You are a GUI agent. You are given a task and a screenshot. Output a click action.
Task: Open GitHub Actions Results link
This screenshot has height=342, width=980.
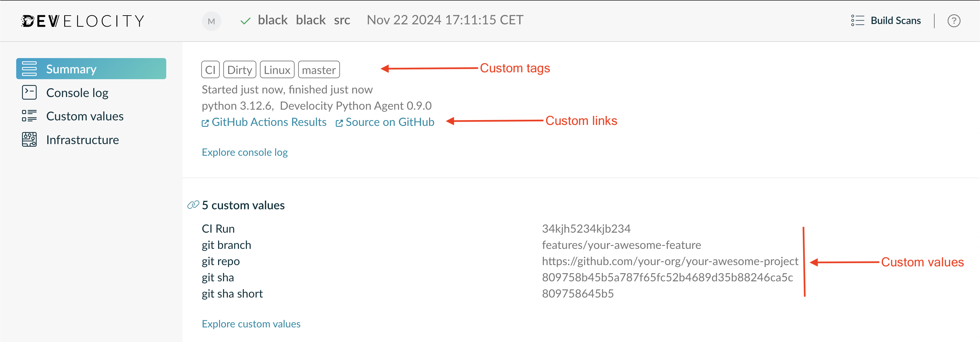click(269, 122)
